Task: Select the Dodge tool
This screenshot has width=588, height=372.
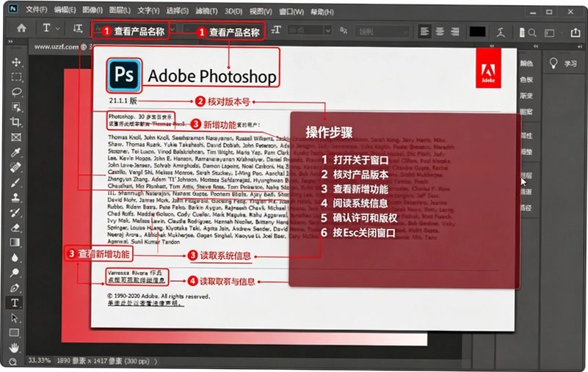Action: [15, 273]
